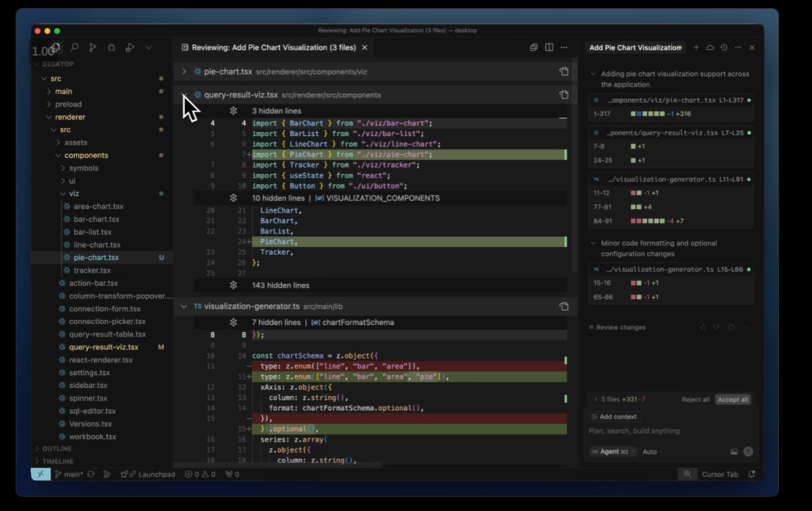Open chat panel more options ellipsis

738,47
